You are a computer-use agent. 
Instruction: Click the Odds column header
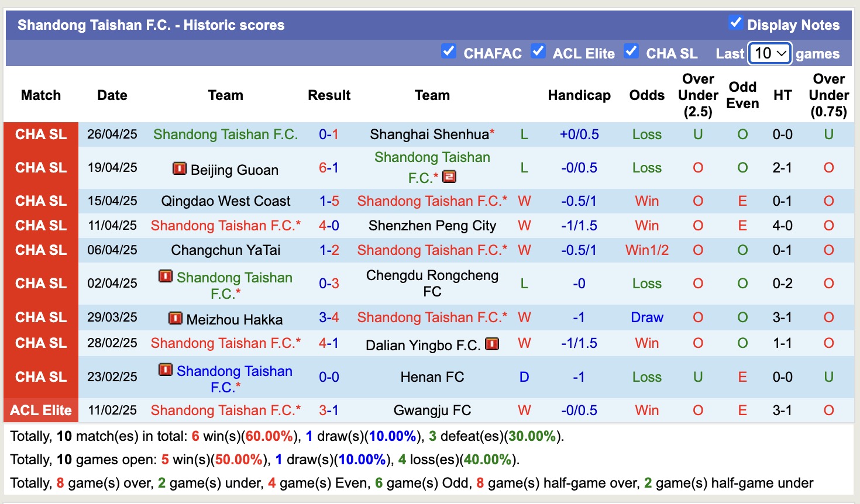(x=646, y=95)
